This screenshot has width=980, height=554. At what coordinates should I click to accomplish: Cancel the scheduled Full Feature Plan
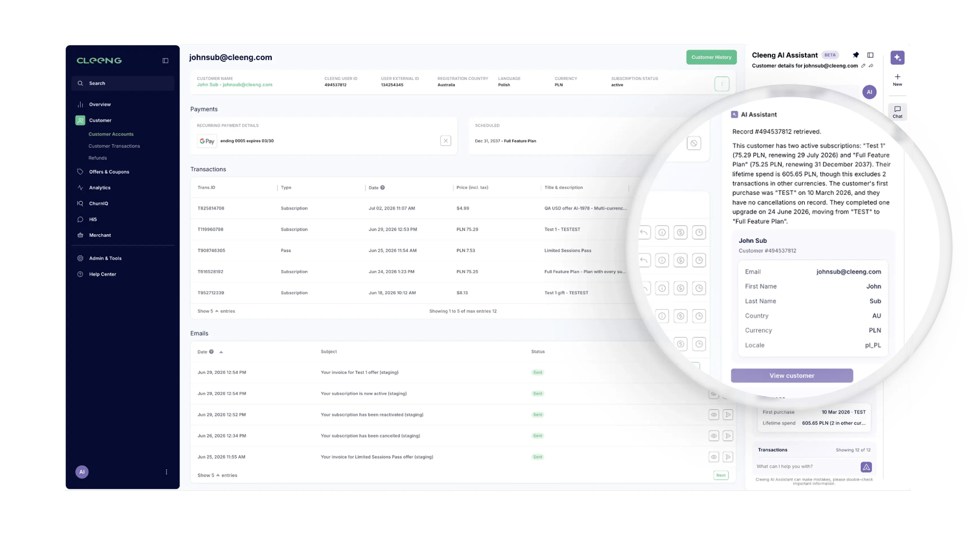click(x=694, y=144)
